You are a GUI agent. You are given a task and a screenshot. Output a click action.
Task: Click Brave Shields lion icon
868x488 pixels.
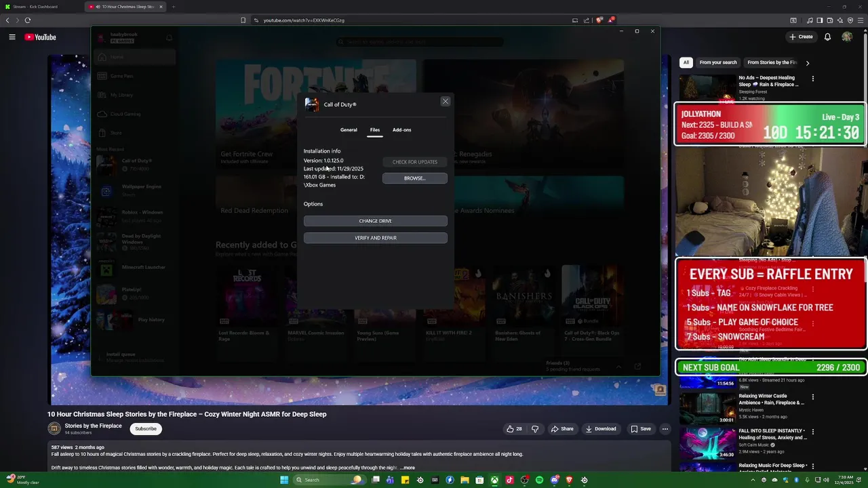pyautogui.click(x=599, y=20)
